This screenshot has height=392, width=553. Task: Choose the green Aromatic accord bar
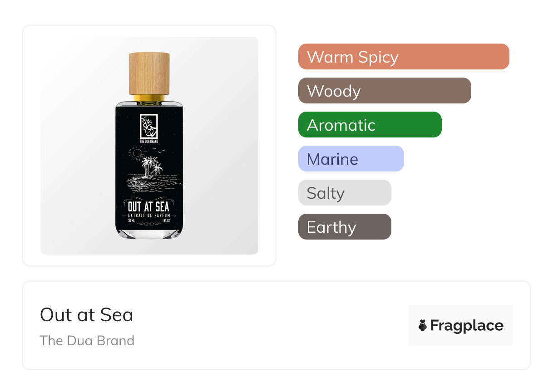pos(370,125)
